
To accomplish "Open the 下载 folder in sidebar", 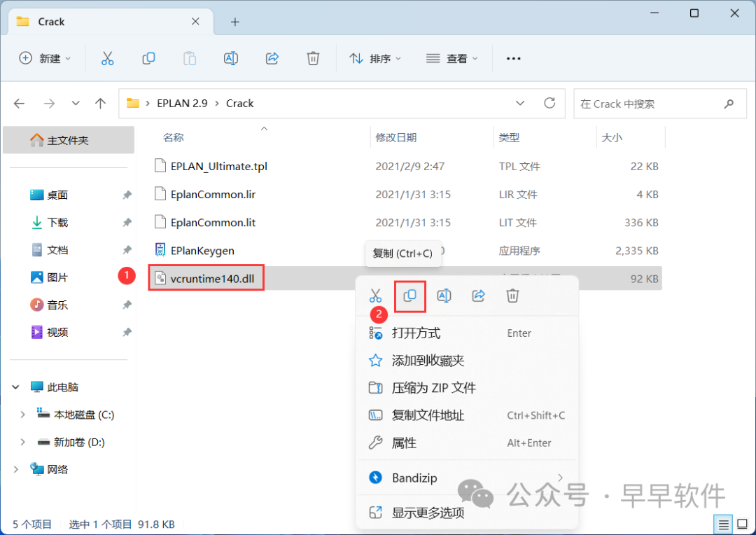I will tap(57, 223).
